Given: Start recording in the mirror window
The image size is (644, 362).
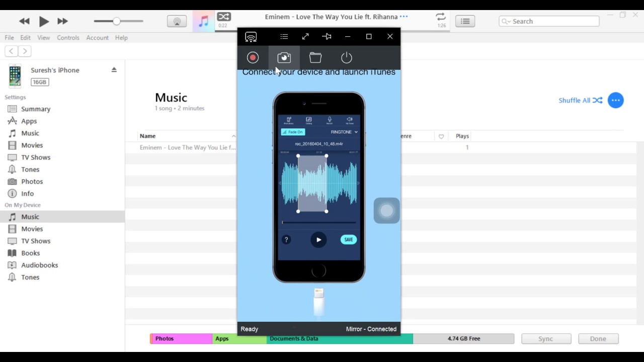Looking at the screenshot, I should click(x=253, y=57).
